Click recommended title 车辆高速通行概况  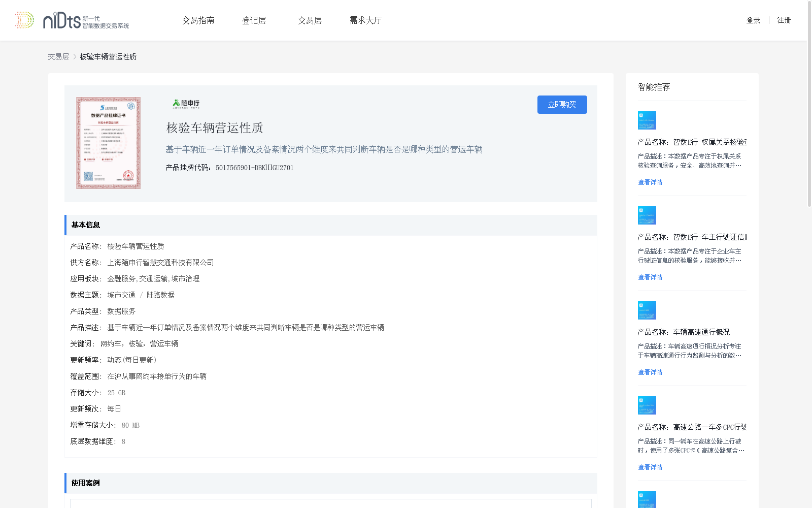click(701, 332)
